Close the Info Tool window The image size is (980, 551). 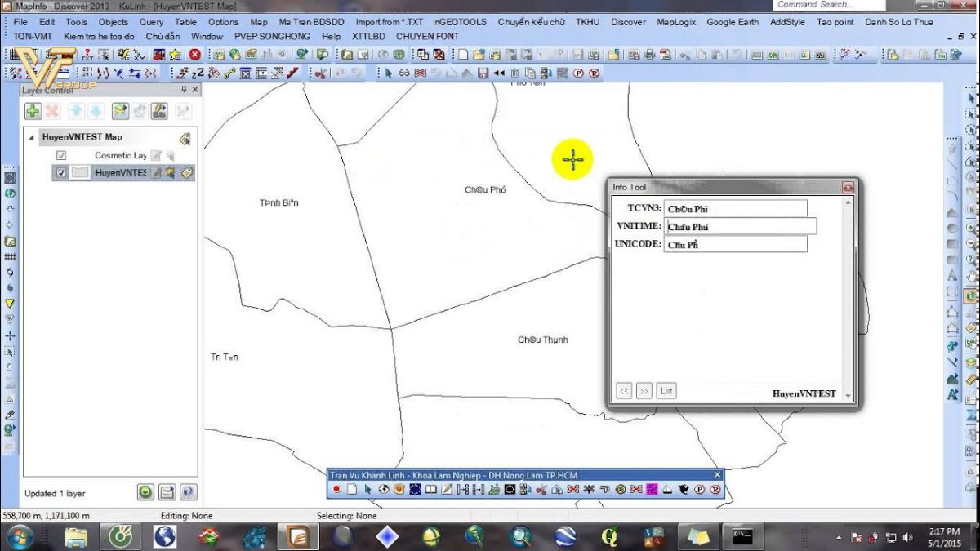(848, 188)
